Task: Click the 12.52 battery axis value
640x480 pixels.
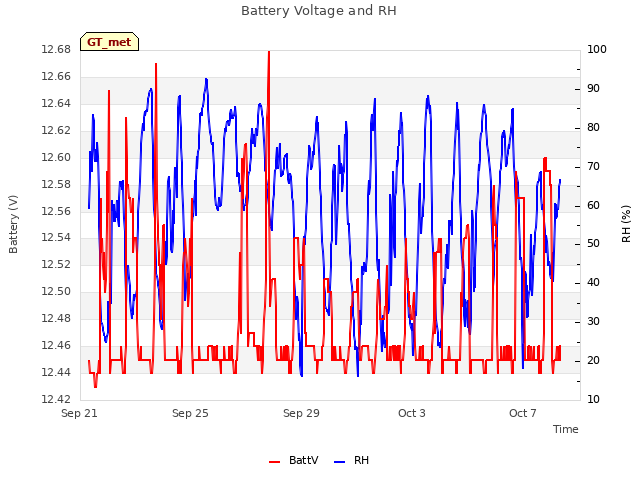Action: [x=56, y=264]
